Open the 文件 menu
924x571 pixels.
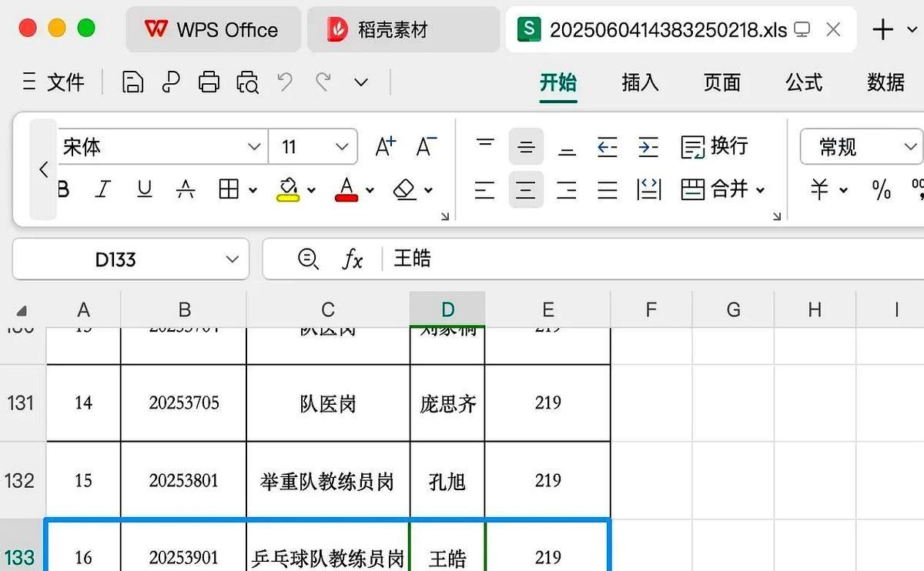pos(53,82)
